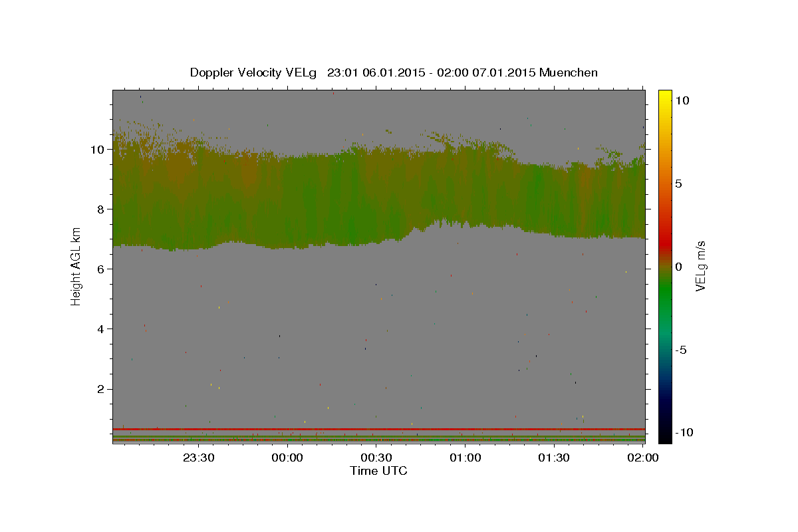The height and width of the screenshot is (532, 798).
Task: Click the 'Time UTC' axis label
Action: point(378,471)
